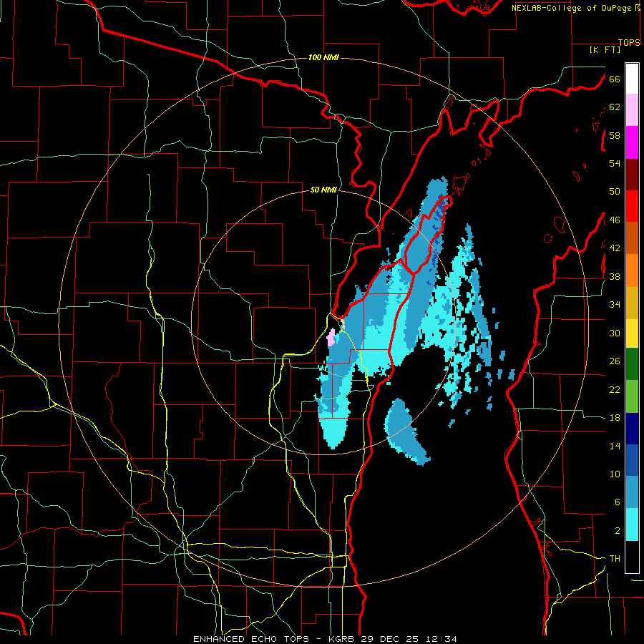Click the 12:34 timestamp text
This screenshot has width=644, height=644.
[441, 639]
